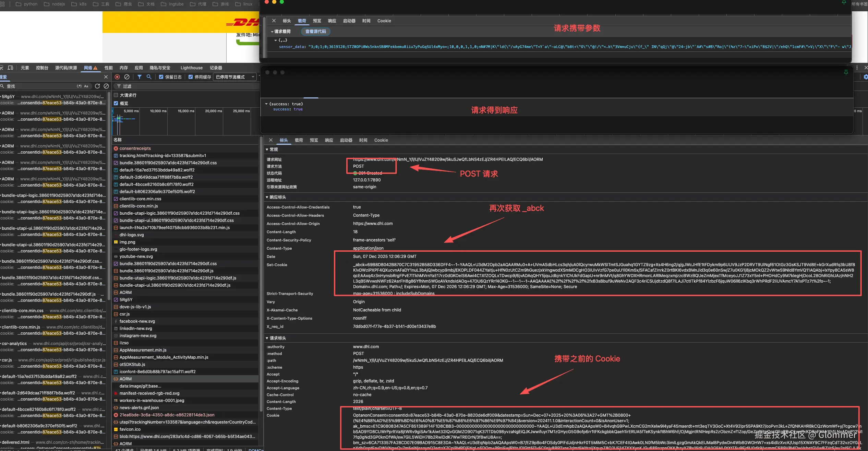868x451 pixels.
Task: Open the Cookie tab in request details
Action: [x=381, y=140]
